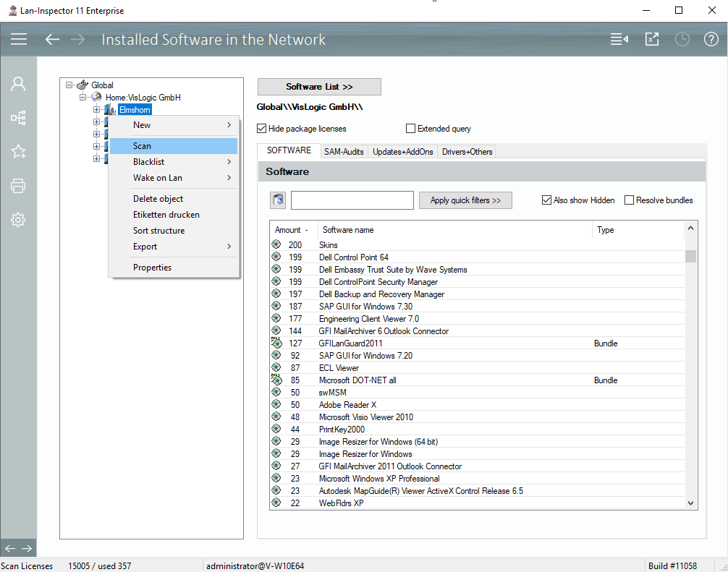
Task: Enable the Extended query checkbox
Action: click(x=411, y=129)
